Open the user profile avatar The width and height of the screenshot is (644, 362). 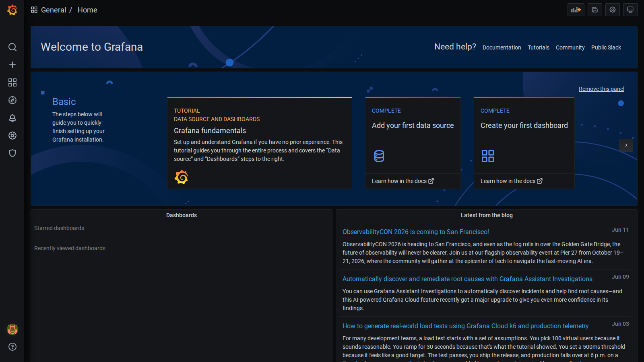coord(12,329)
